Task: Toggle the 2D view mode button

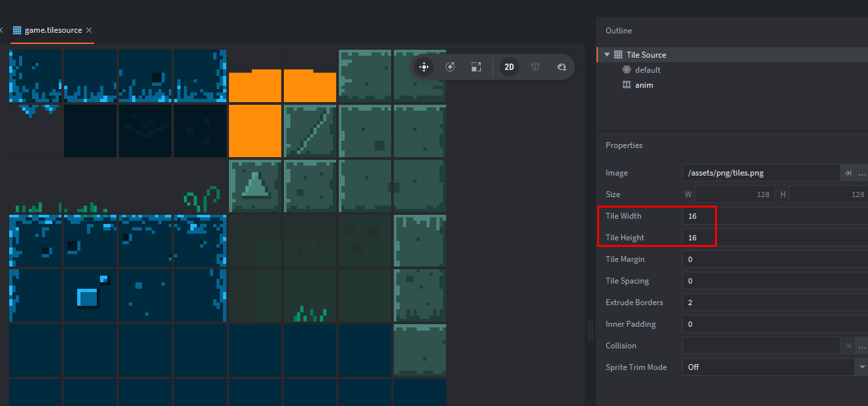Action: 509,67
